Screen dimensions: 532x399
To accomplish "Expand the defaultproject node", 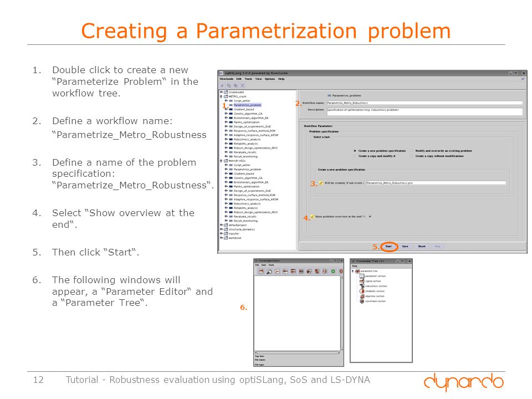I will pyautogui.click(x=222, y=225).
